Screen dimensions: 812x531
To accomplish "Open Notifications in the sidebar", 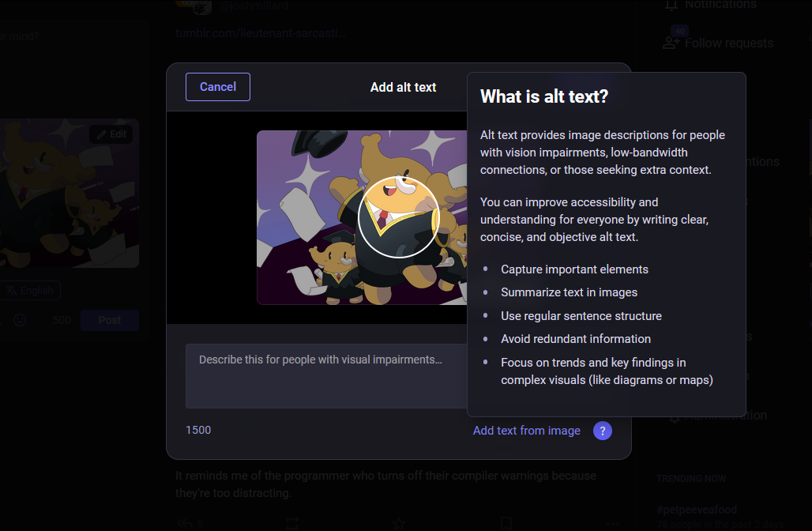I will (720, 5).
